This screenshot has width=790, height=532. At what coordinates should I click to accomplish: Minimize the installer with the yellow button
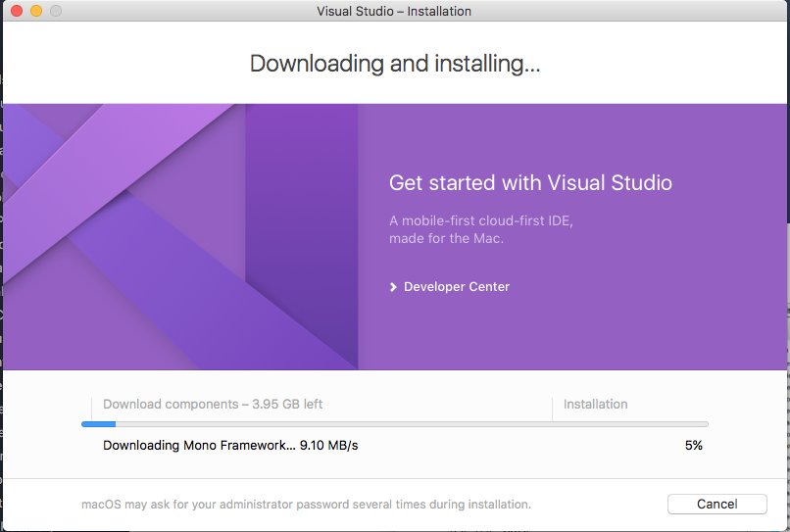[x=36, y=11]
